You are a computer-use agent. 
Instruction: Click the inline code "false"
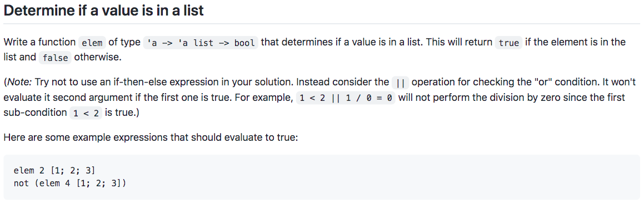click(x=55, y=58)
